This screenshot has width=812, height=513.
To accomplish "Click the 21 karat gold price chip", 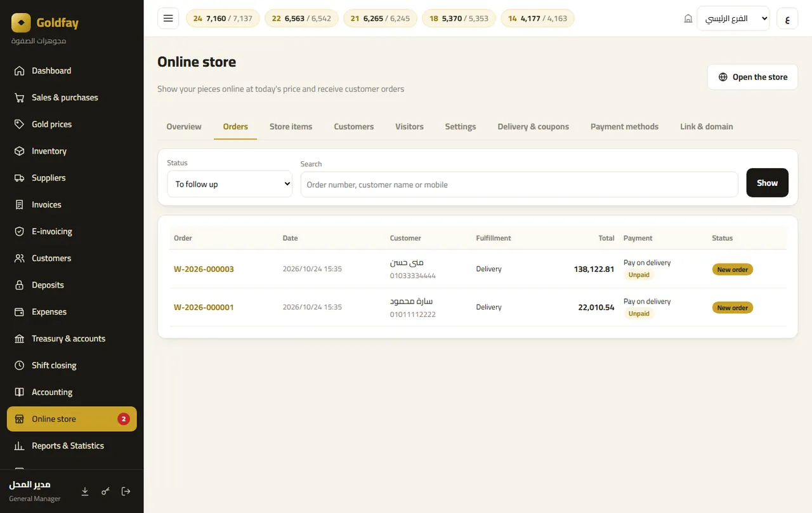I will [x=381, y=18].
